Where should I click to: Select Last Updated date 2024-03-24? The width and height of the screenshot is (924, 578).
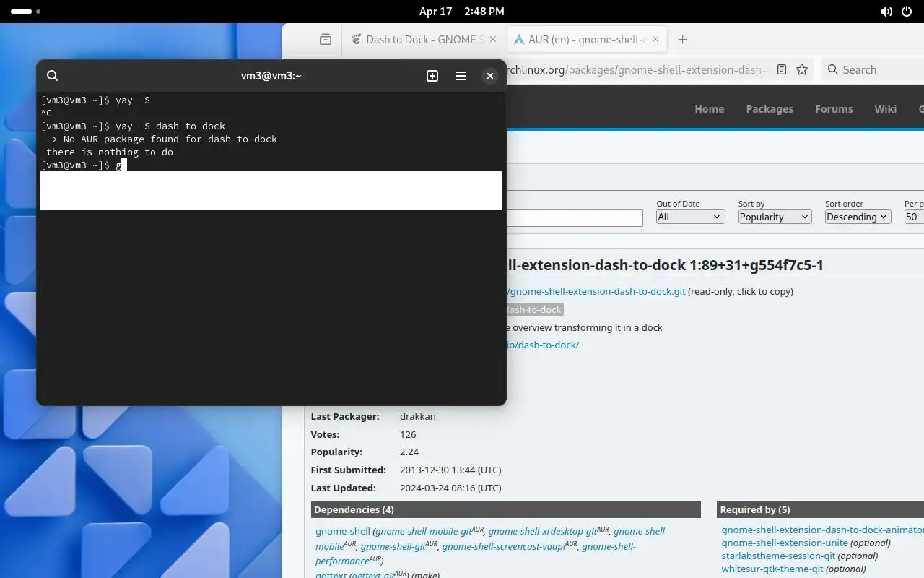coord(450,488)
